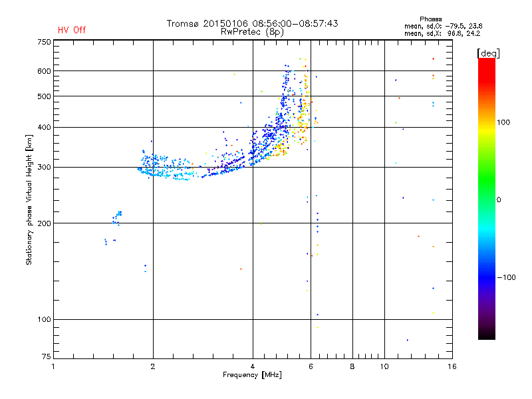
Task: Click colorbar tick label '-100'
Action: click(x=506, y=277)
